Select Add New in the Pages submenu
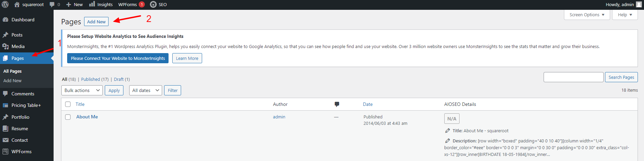Screen dimensions: 644x161 (x=13, y=80)
